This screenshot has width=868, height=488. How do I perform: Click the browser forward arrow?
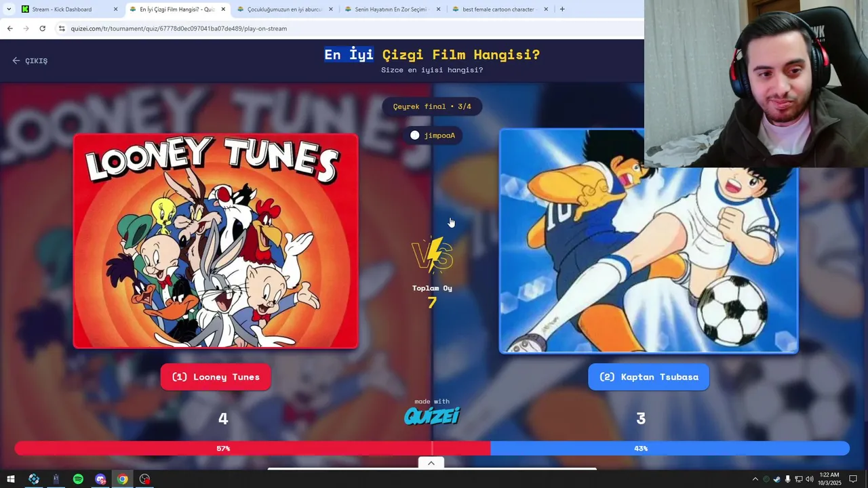coord(26,28)
